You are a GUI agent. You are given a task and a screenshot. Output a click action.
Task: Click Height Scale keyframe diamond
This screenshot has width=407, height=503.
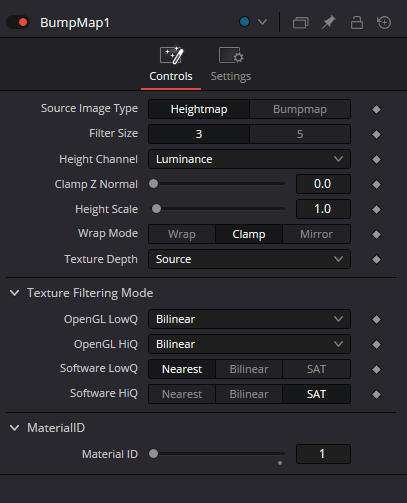pos(376,209)
